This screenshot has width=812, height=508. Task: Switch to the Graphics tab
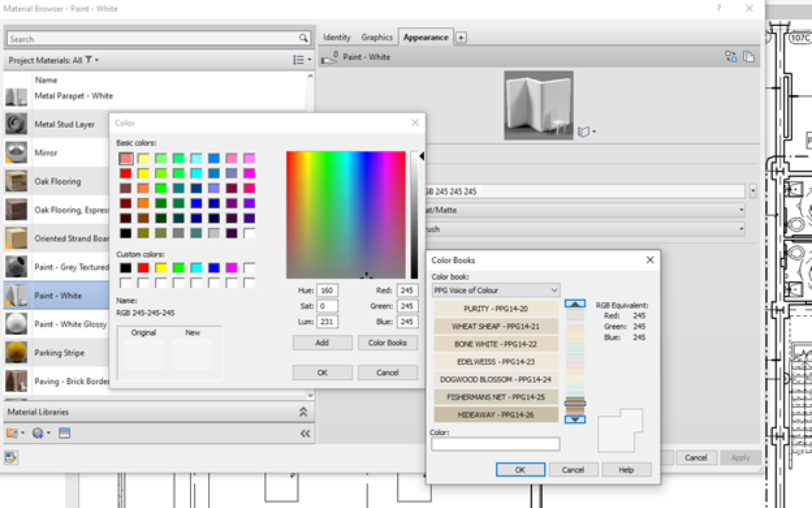(x=377, y=37)
